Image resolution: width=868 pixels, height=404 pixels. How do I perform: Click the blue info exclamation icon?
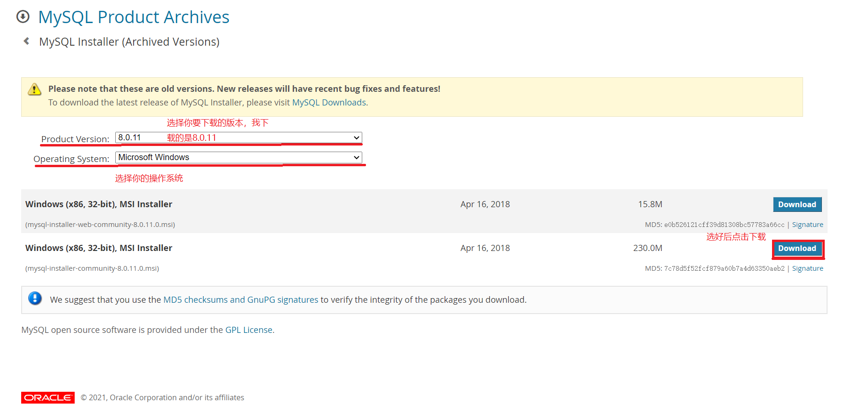click(x=35, y=298)
